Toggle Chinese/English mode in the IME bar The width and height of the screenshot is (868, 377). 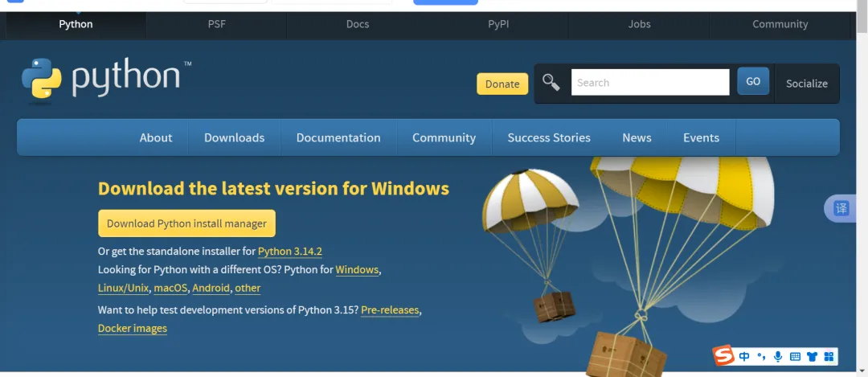(744, 357)
